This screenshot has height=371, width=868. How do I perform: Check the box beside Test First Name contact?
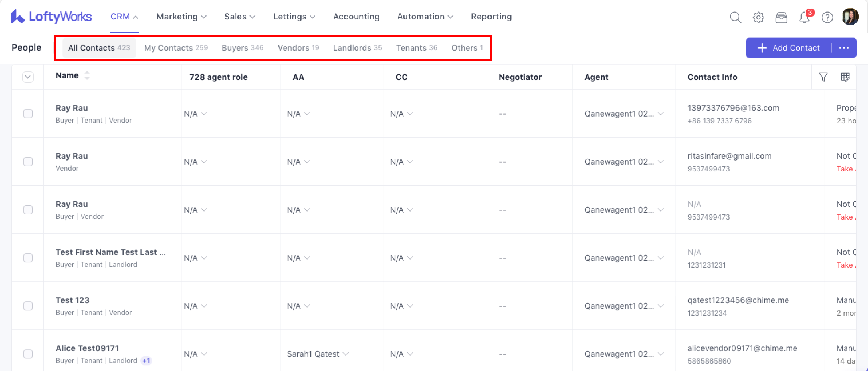pos(28,258)
